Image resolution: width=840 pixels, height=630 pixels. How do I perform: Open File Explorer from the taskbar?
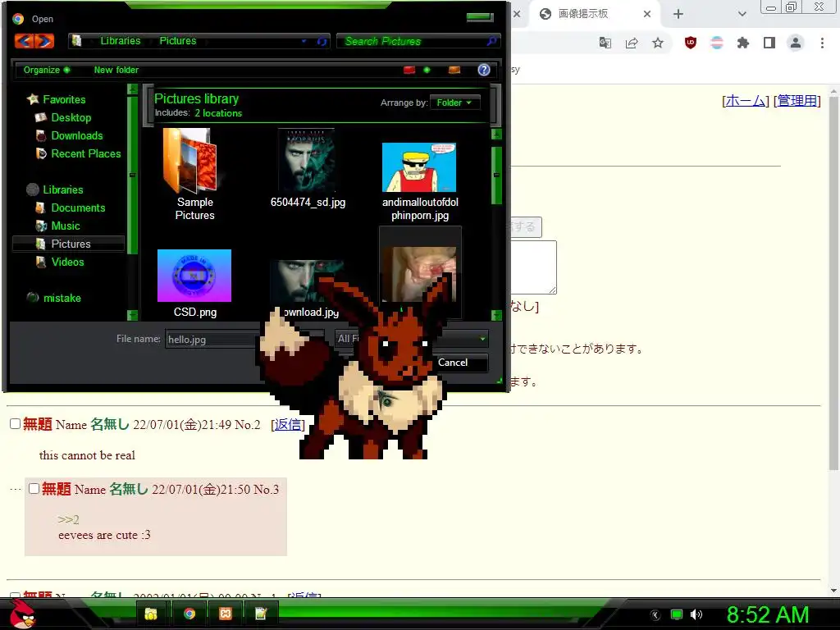[151, 614]
